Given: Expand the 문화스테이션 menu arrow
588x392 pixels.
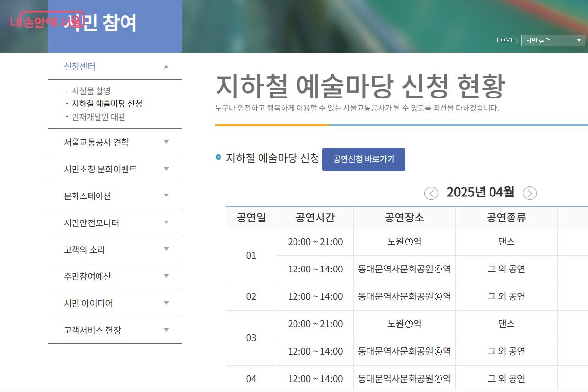Looking at the screenshot, I should [166, 196].
